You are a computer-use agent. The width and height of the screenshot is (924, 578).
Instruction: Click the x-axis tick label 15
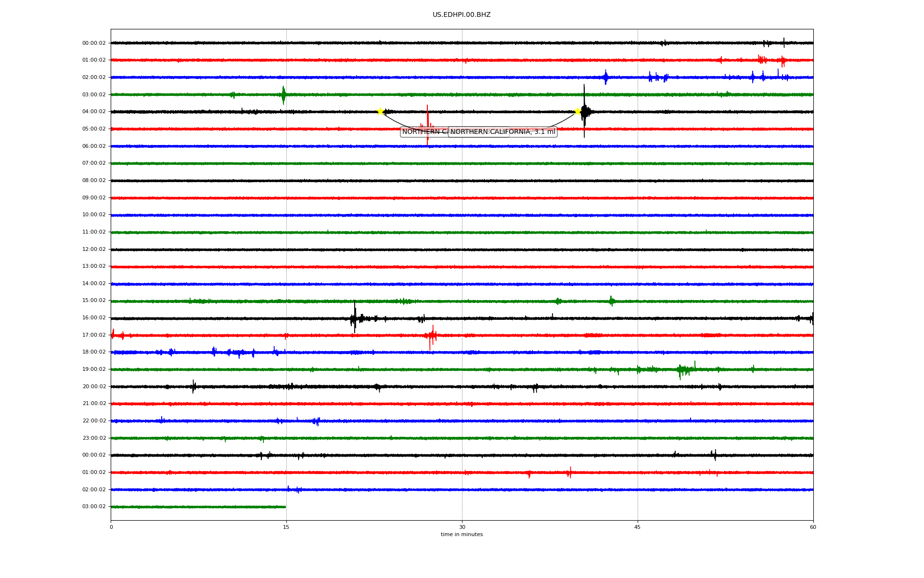[x=286, y=527]
